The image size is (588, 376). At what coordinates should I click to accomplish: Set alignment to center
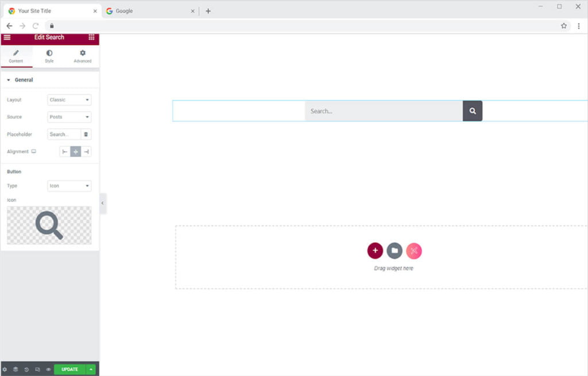click(x=75, y=152)
